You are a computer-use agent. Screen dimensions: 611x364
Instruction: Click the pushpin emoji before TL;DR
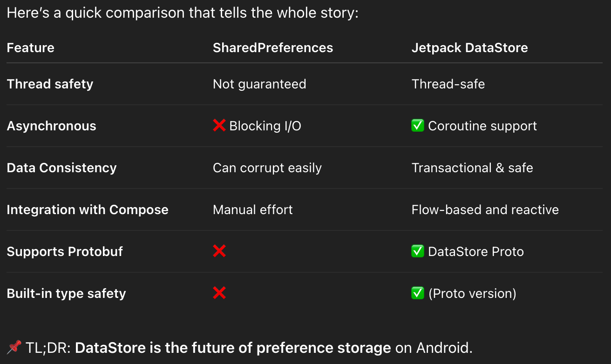click(x=14, y=347)
